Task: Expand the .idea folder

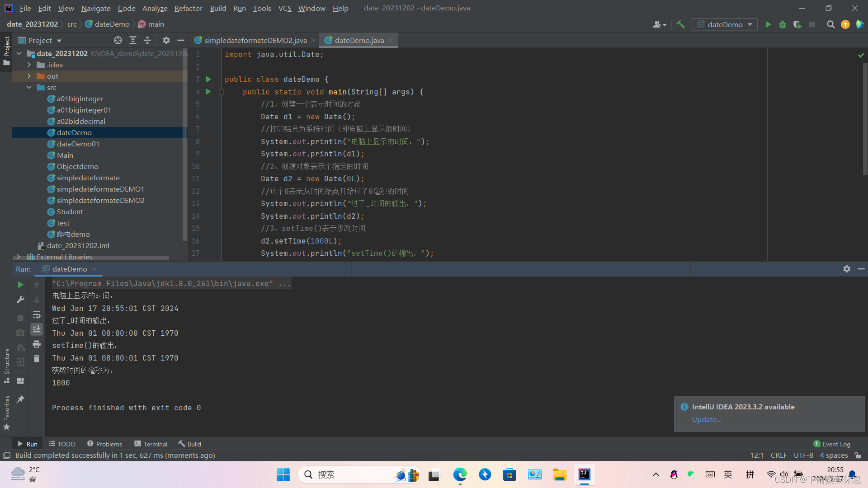Action: tap(29, 65)
